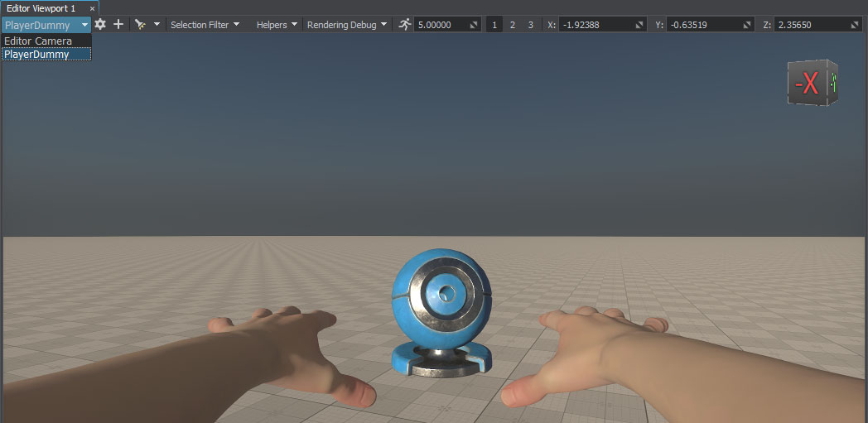Select the blue material ball object
The height and width of the screenshot is (423, 868).
pos(441,312)
